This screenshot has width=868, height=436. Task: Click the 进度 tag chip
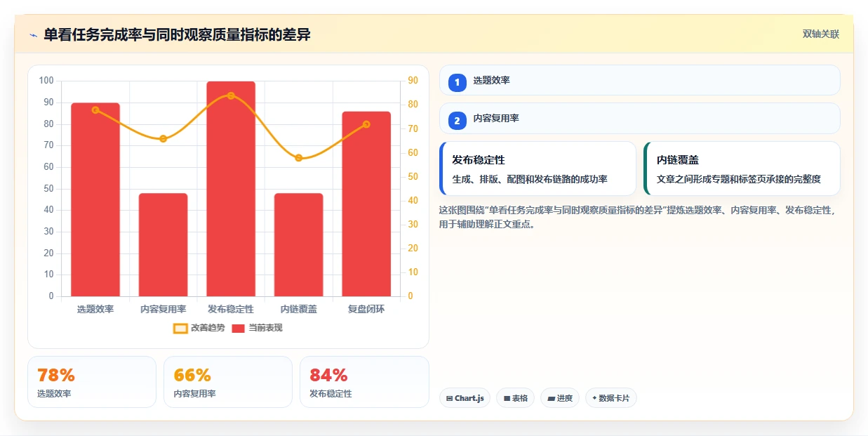click(560, 398)
